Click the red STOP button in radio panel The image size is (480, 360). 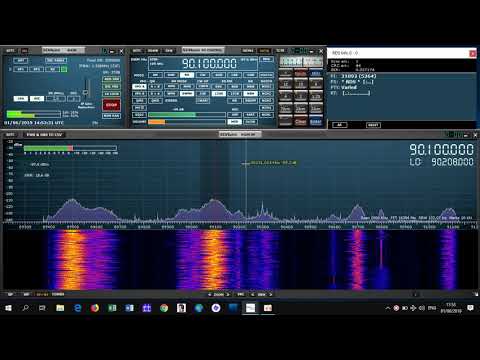tap(111, 105)
